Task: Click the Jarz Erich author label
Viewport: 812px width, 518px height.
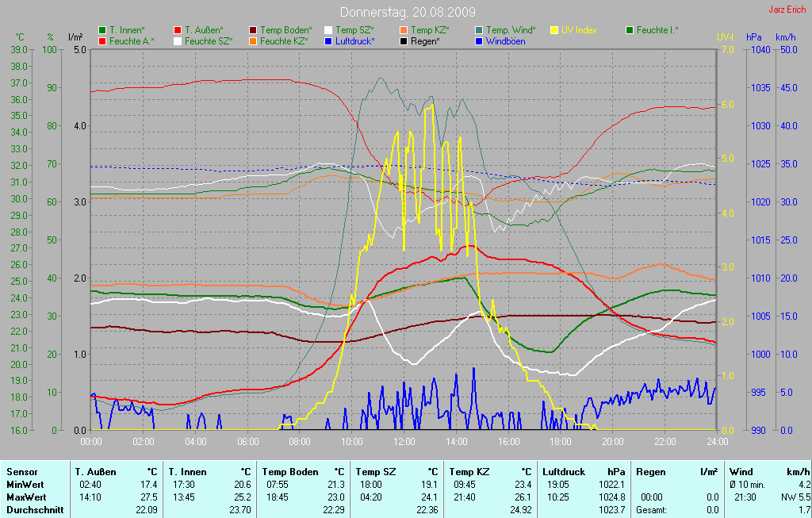Action: point(788,10)
